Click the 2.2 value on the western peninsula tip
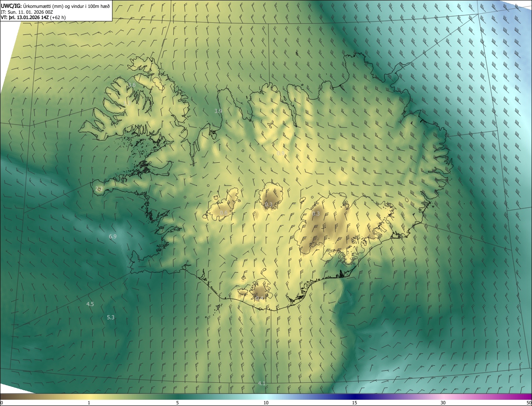The height and width of the screenshot is (406, 532). [99, 189]
